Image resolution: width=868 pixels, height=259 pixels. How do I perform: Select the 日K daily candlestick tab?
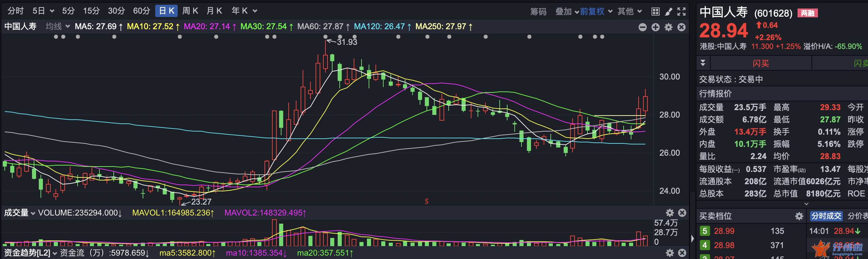coord(167,11)
